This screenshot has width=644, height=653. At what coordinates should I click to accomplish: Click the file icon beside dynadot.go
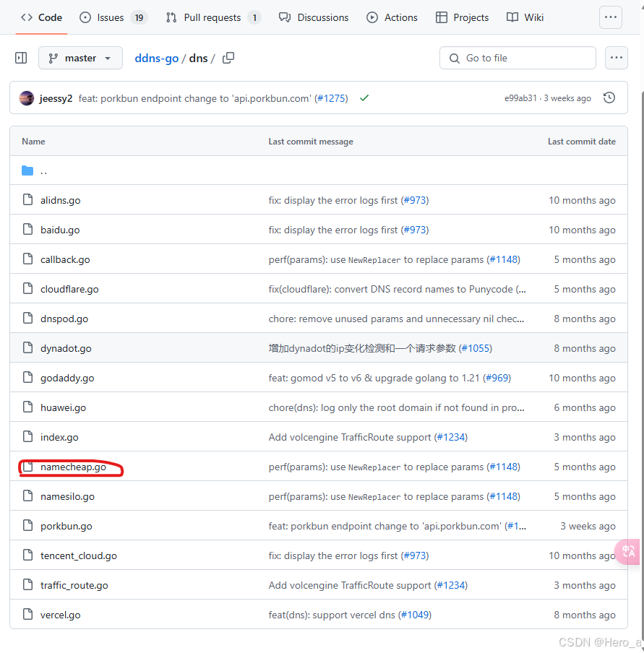(28, 347)
